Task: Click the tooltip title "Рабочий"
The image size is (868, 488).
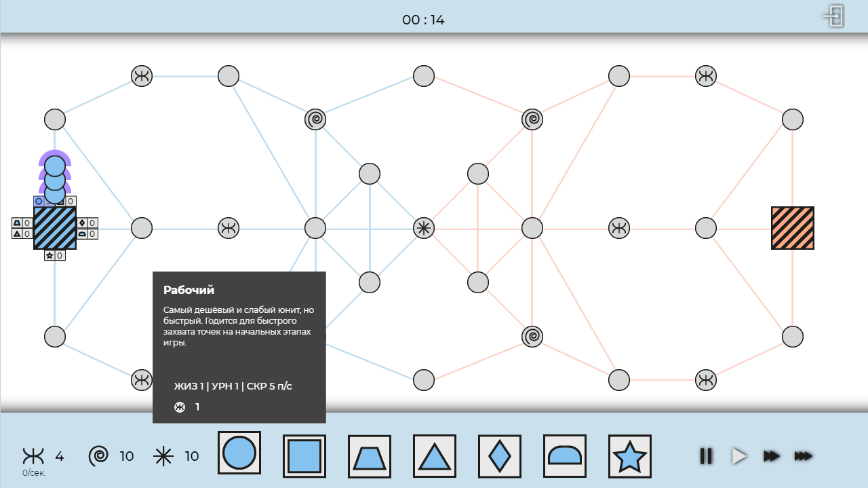Action: [x=189, y=290]
